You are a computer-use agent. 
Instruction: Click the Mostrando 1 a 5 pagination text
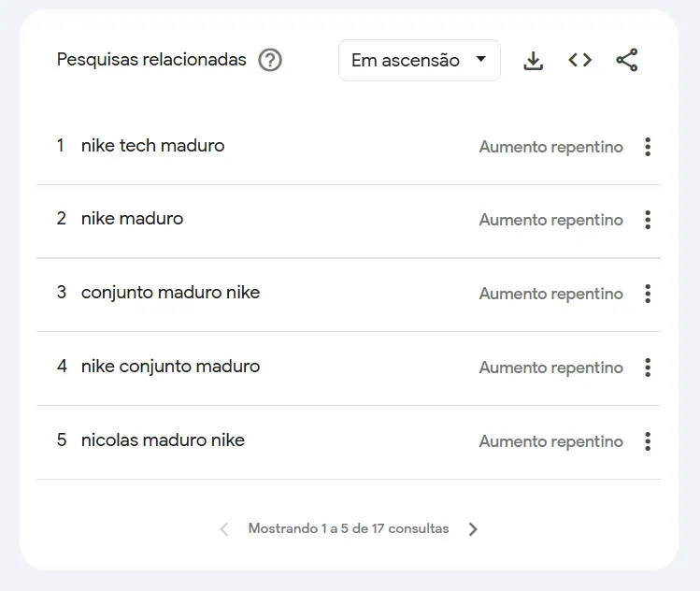(348, 529)
